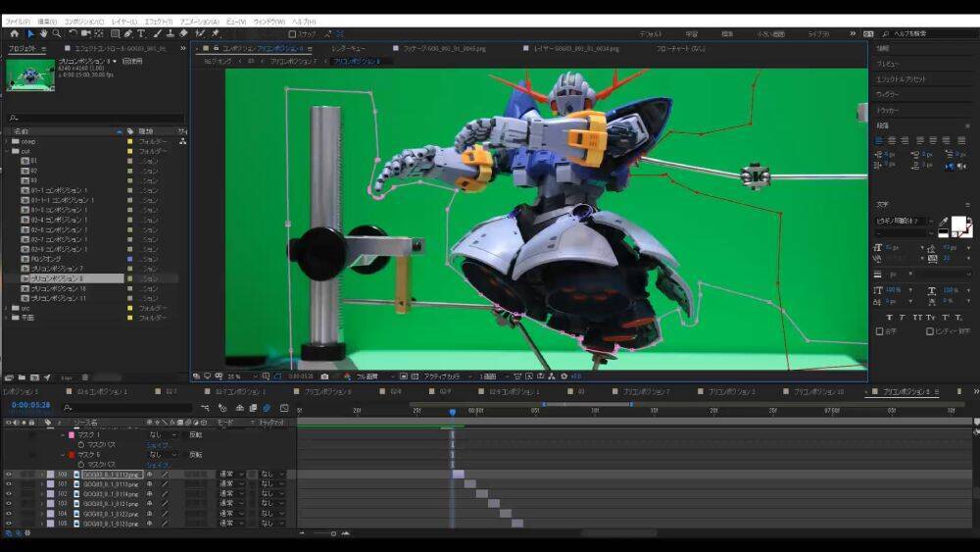Click the eyedropper in Character panel

coord(944,222)
